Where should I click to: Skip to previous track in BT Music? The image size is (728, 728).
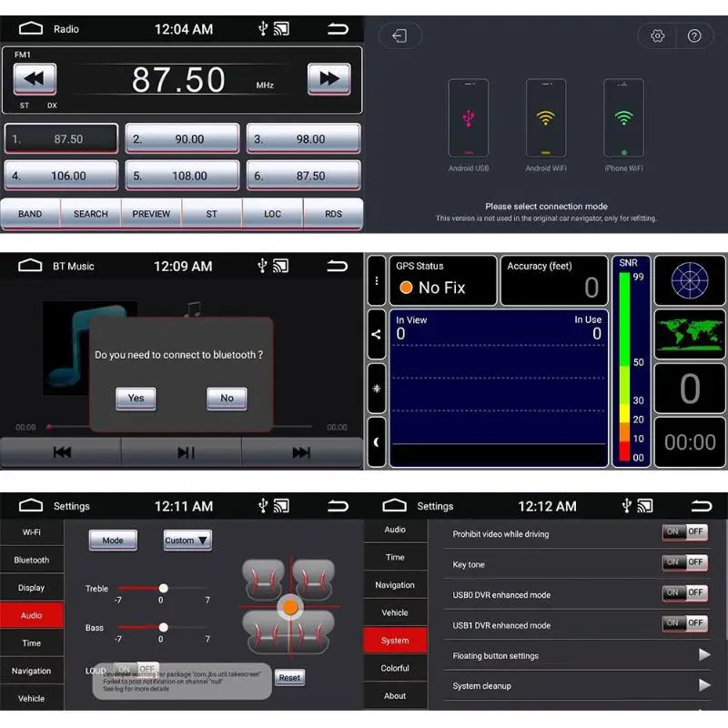pyautogui.click(x=61, y=452)
